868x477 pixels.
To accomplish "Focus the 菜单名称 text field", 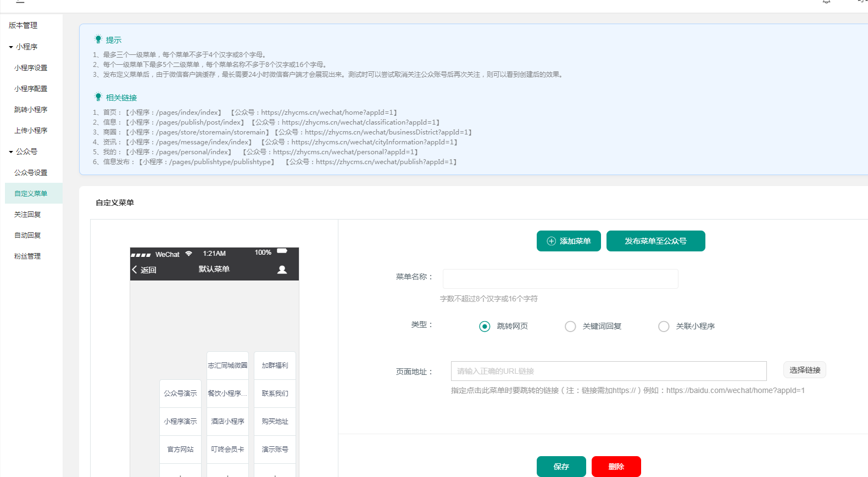I will pos(560,279).
